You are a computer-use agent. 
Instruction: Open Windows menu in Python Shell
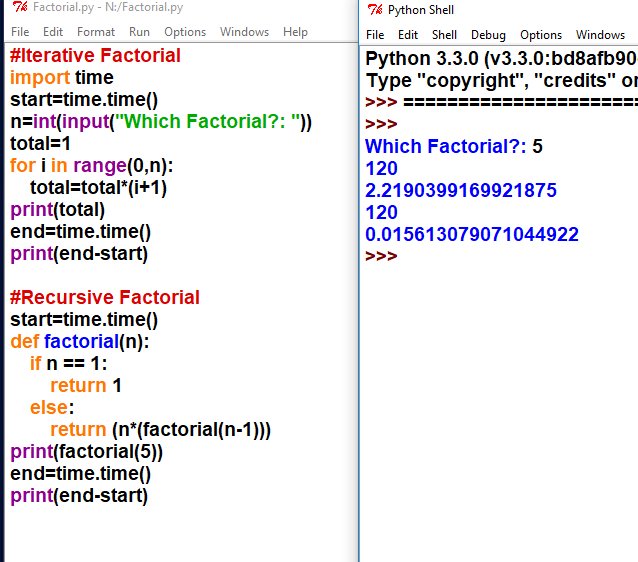point(601,35)
